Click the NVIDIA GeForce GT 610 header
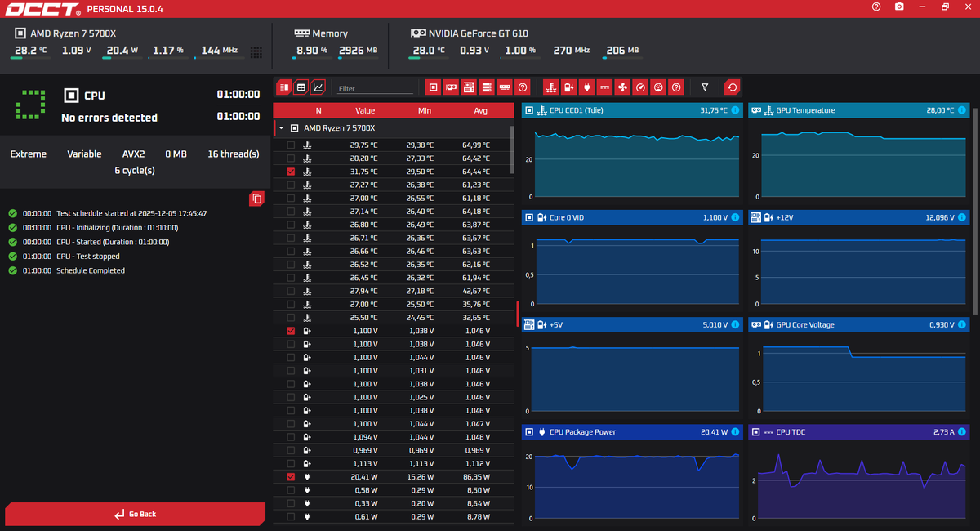This screenshot has height=531, width=980. click(x=479, y=33)
